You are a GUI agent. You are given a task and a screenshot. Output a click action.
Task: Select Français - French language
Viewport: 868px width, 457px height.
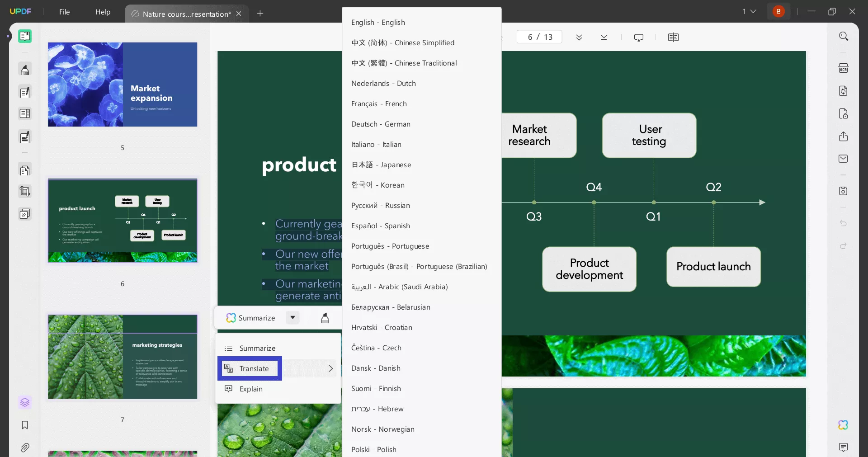[x=379, y=104]
